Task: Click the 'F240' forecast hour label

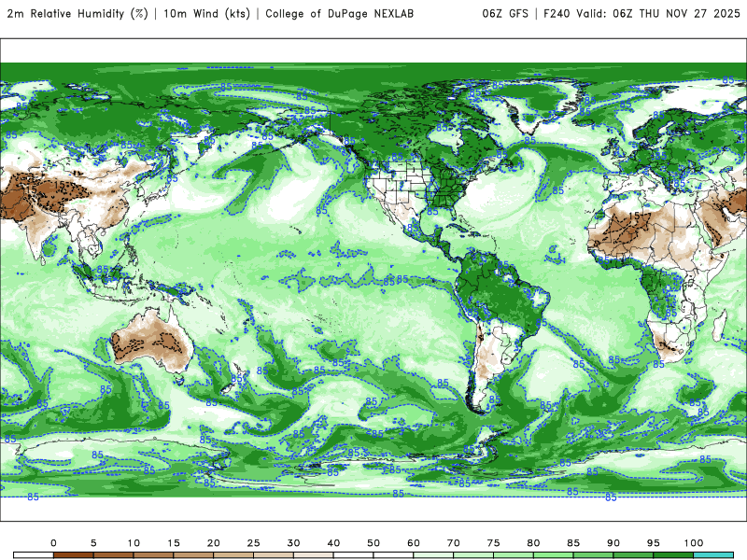Action: pyautogui.click(x=557, y=14)
